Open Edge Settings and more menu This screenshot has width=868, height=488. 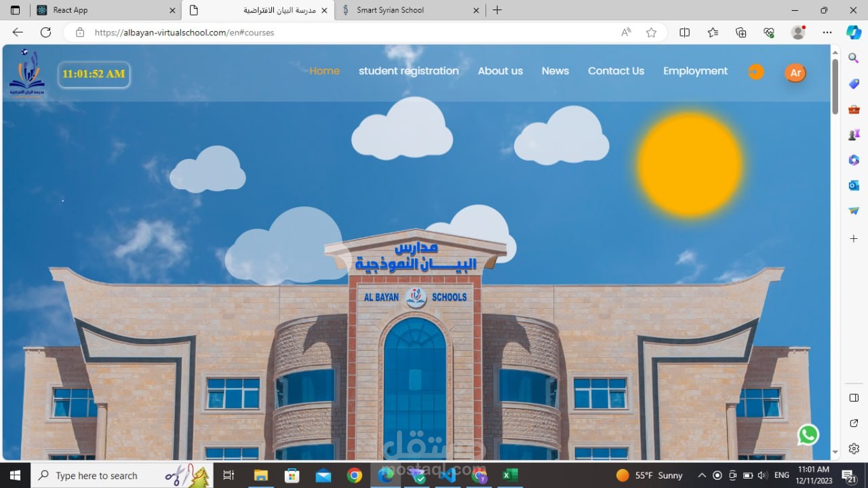click(x=827, y=32)
